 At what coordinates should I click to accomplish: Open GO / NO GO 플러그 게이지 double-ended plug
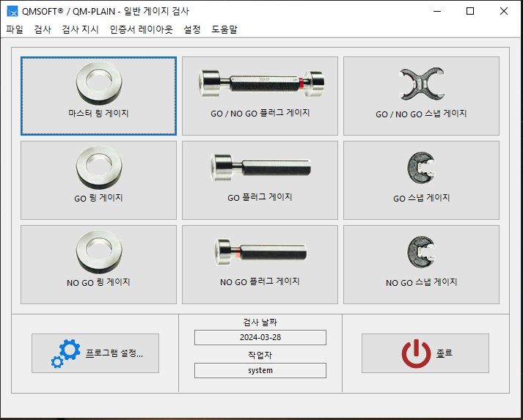pos(261,84)
